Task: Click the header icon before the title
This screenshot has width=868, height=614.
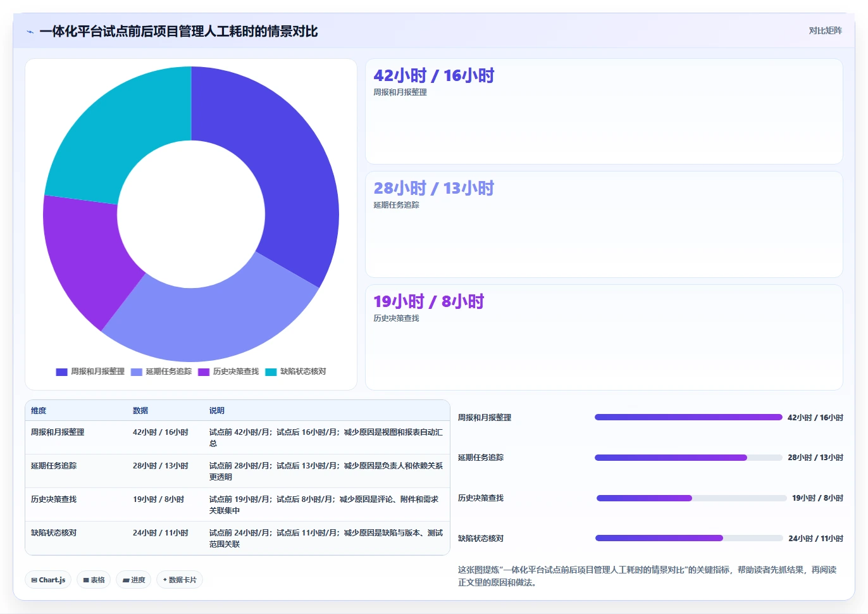Action: click(x=30, y=31)
